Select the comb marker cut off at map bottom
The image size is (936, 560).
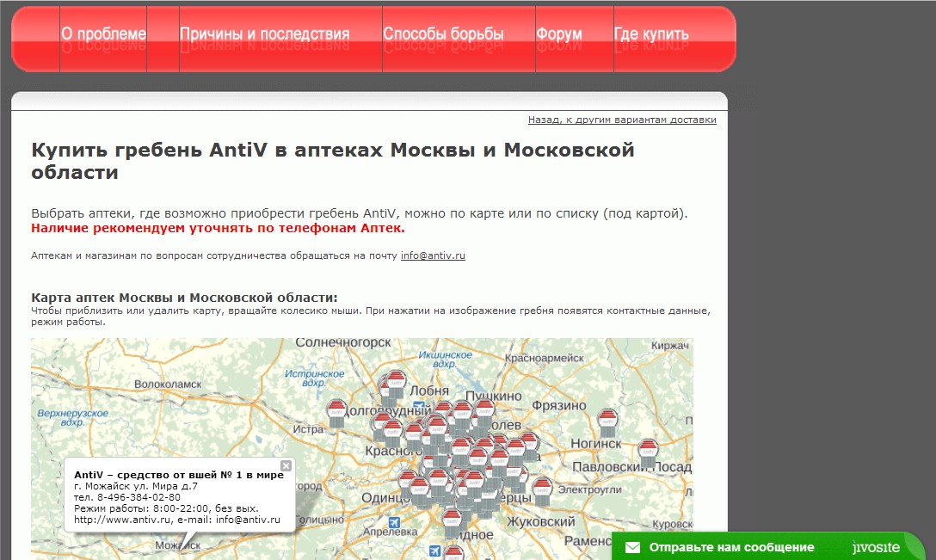453,553
